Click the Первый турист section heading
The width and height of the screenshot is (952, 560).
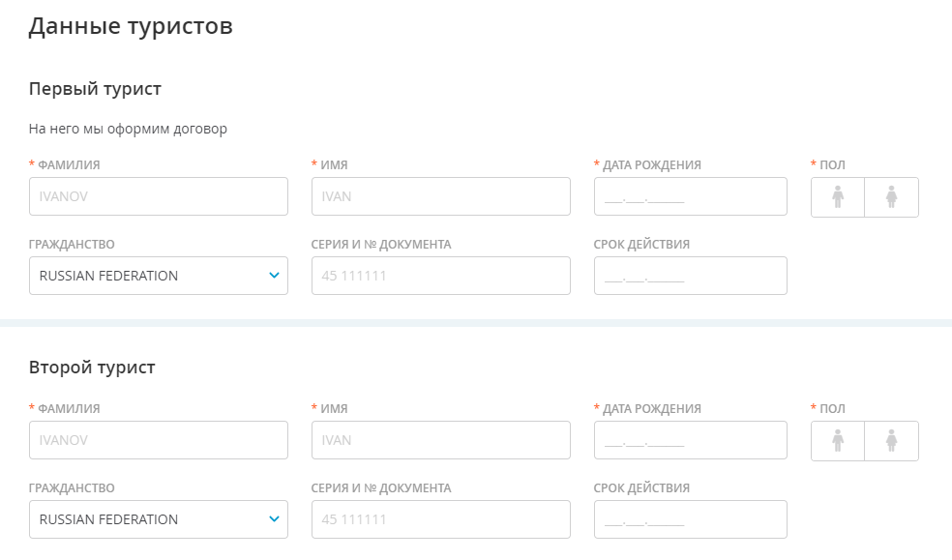pos(96,89)
